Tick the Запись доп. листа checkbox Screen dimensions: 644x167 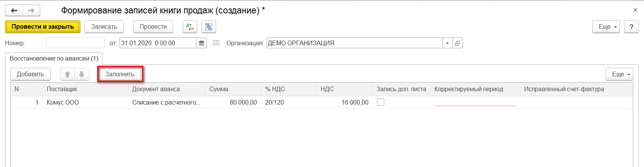pyautogui.click(x=380, y=102)
